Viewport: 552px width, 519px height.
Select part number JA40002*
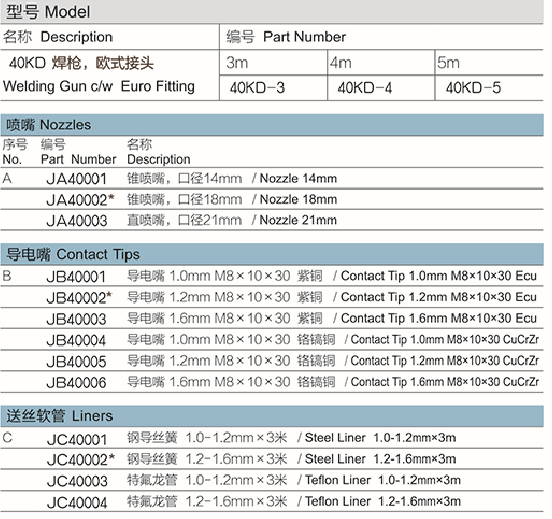pyautogui.click(x=80, y=200)
